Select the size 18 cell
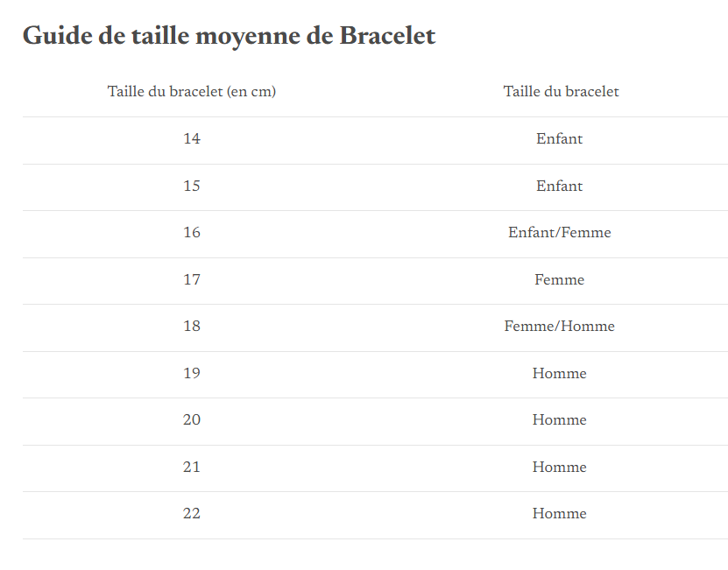This screenshot has height=570, width=728. [x=192, y=326]
